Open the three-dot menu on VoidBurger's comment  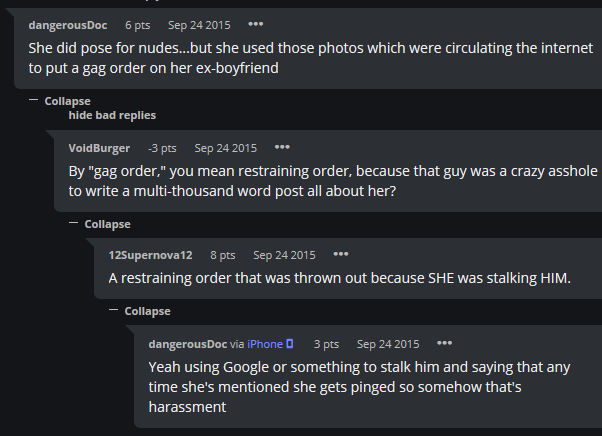[282, 147]
